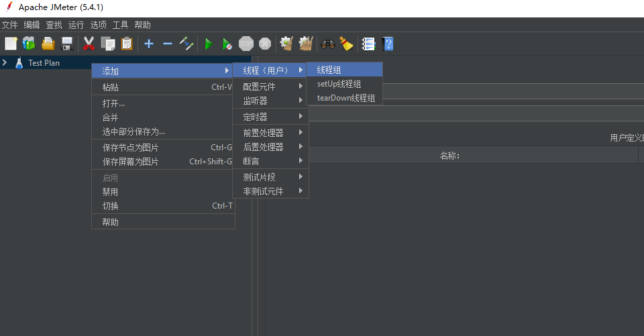
Task: Choose 粘贴 from context menu
Action: pos(162,87)
